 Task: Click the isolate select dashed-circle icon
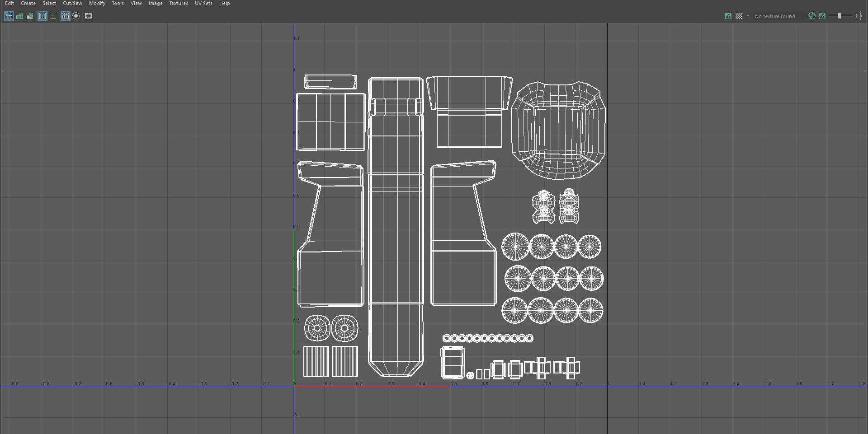(76, 16)
